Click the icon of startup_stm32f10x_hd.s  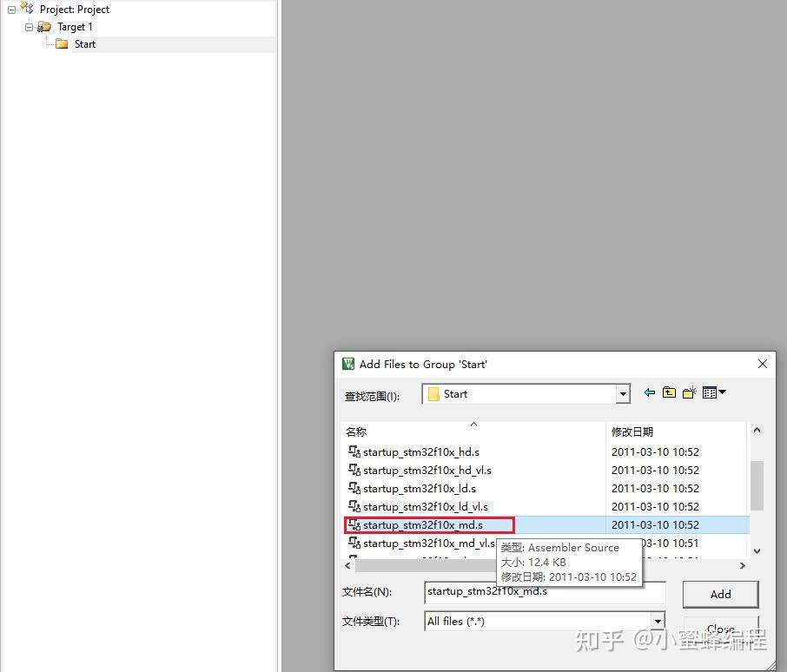tap(354, 451)
